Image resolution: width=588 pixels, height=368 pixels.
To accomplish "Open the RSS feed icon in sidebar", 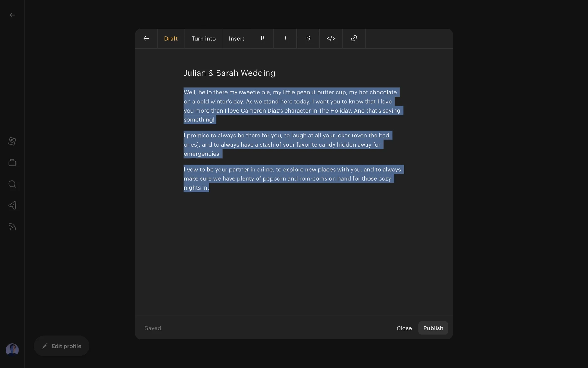I will coord(12,227).
